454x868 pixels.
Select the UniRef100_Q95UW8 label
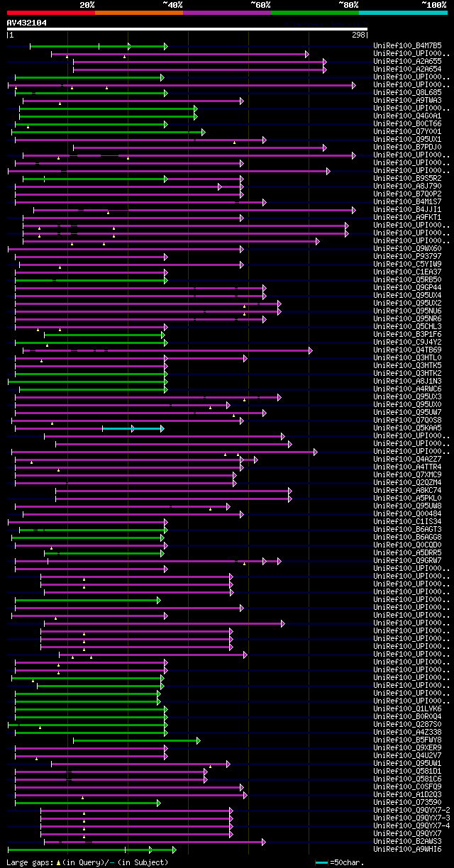407,506
